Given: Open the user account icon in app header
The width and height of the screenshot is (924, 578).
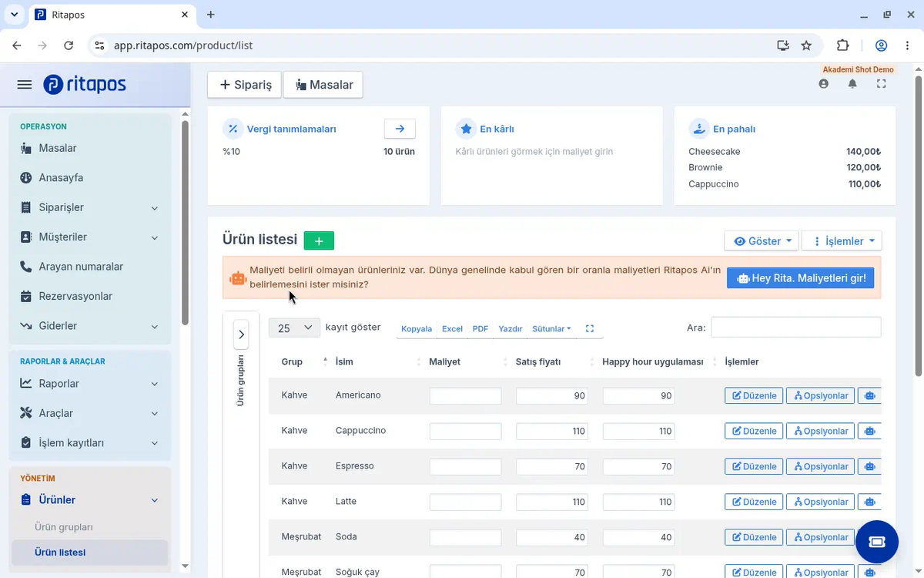Looking at the screenshot, I should [x=824, y=84].
